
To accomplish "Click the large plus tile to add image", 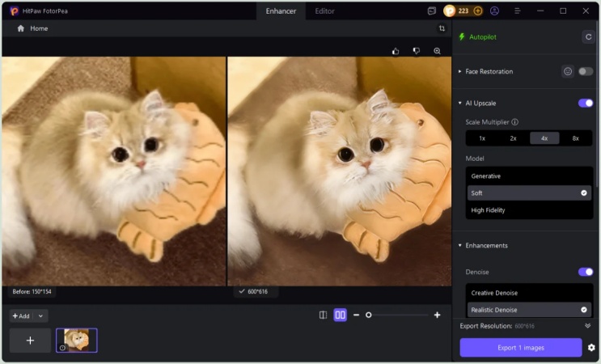I will pos(30,341).
